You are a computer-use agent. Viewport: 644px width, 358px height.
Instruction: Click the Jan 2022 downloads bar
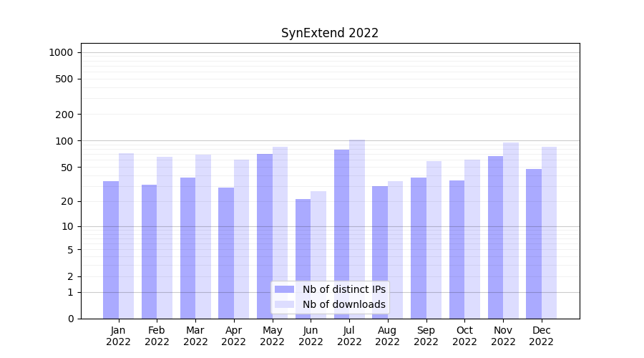click(126, 236)
